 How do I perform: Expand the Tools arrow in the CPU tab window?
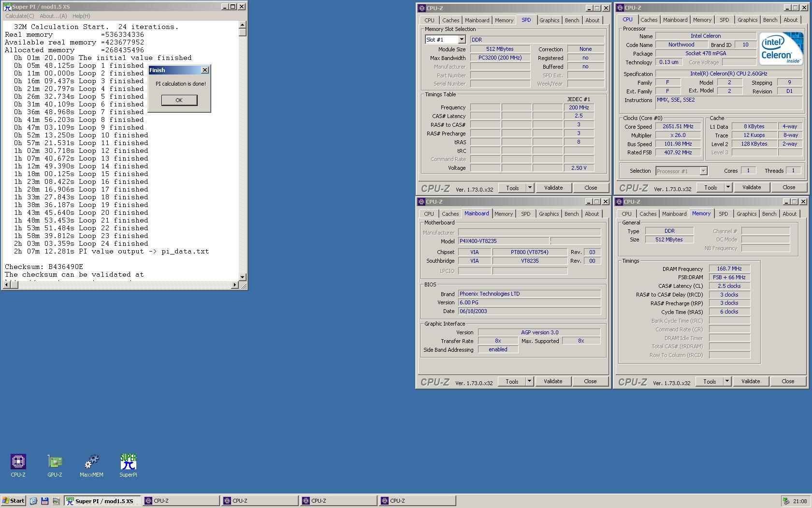tap(728, 187)
